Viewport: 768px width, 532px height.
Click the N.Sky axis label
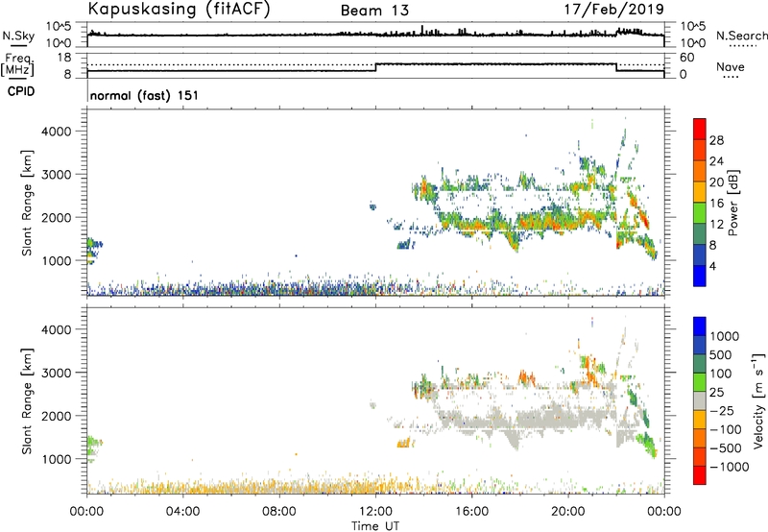pyautogui.click(x=18, y=36)
